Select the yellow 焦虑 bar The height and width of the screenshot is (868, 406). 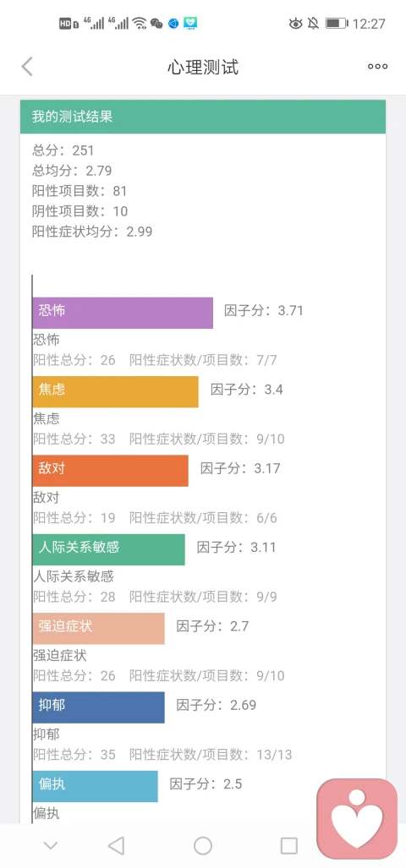tap(115, 392)
